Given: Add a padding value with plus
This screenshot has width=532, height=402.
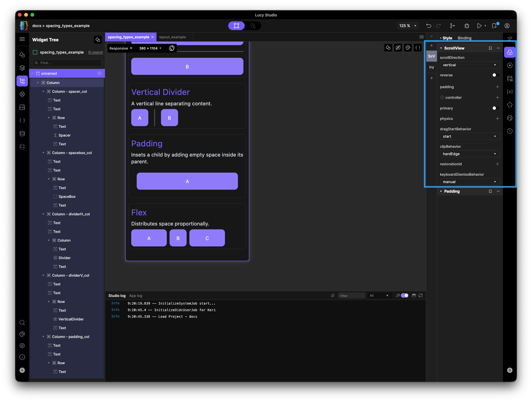Looking at the screenshot, I should pyautogui.click(x=497, y=87).
